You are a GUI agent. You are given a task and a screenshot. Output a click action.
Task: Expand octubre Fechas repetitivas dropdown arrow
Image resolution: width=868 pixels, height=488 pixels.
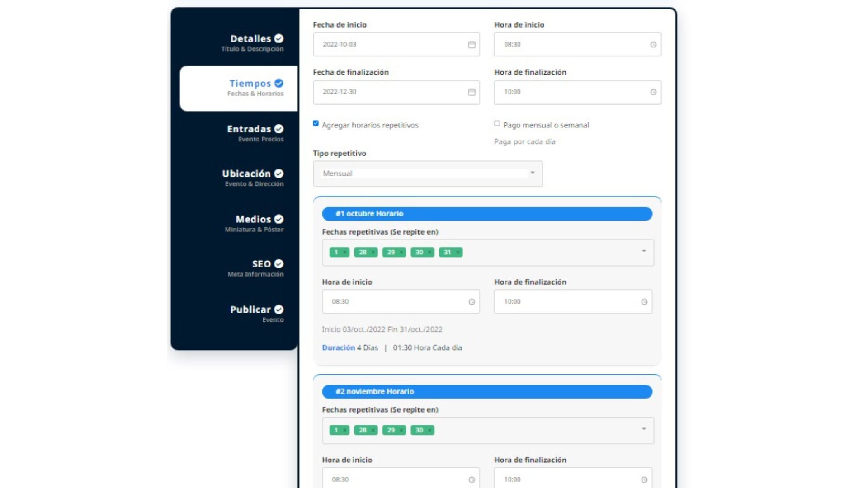click(644, 251)
